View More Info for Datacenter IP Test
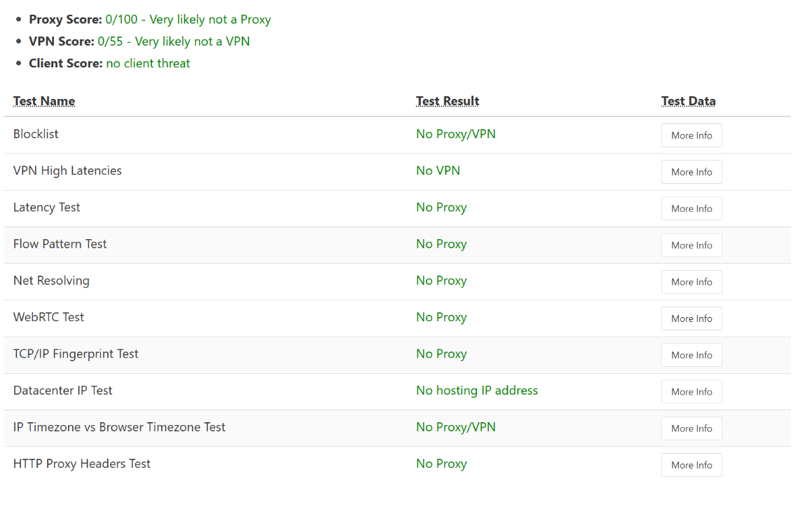This screenshot has width=812, height=505. [691, 391]
